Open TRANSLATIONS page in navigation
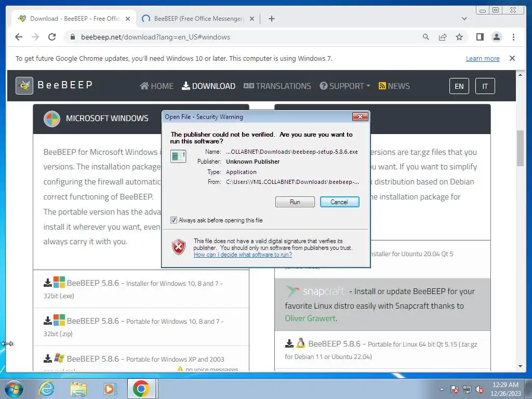Viewport: 532px width, 399px height. 277,86
